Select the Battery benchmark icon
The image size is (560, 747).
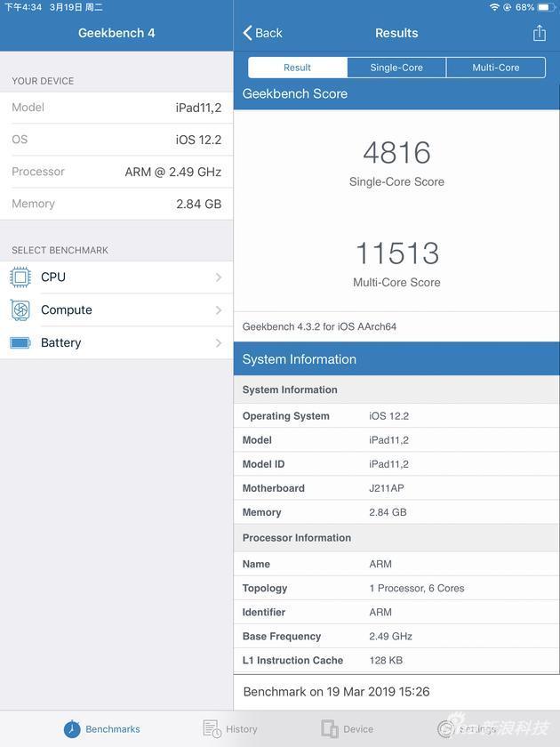point(20,343)
